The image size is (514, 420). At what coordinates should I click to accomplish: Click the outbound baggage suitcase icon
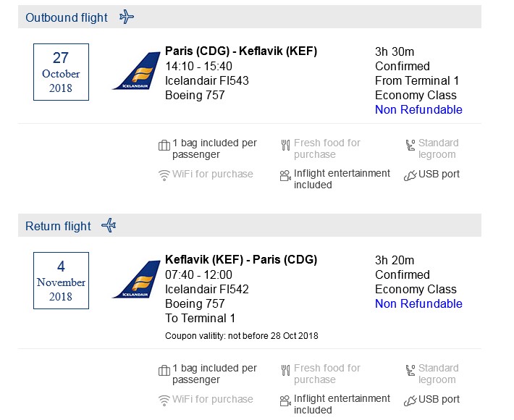pos(164,145)
